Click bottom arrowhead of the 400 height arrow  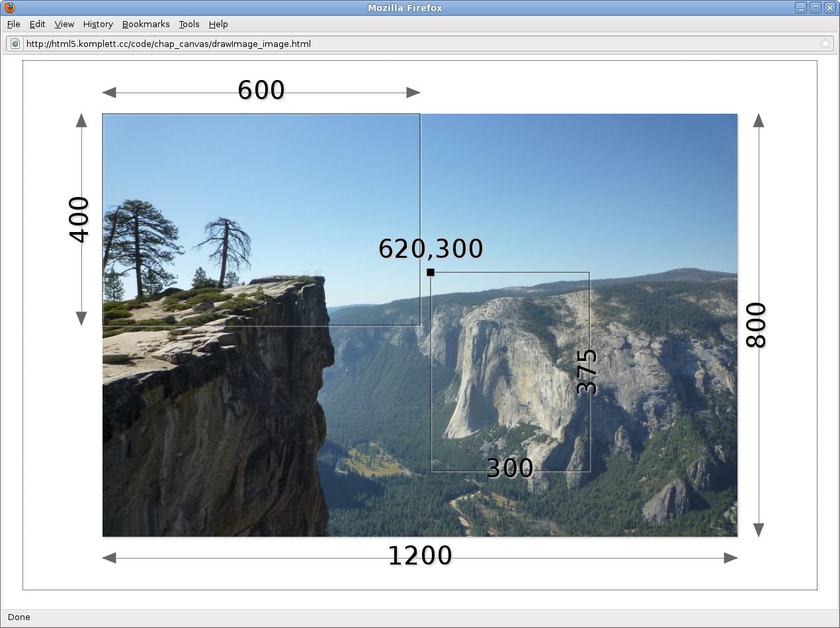[x=81, y=319]
